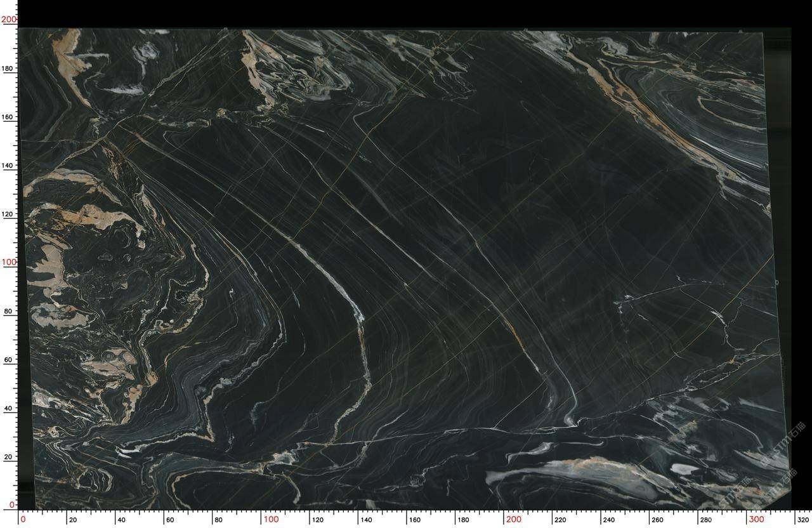Click the red 100 label on the horizontal ruler

[271, 519]
